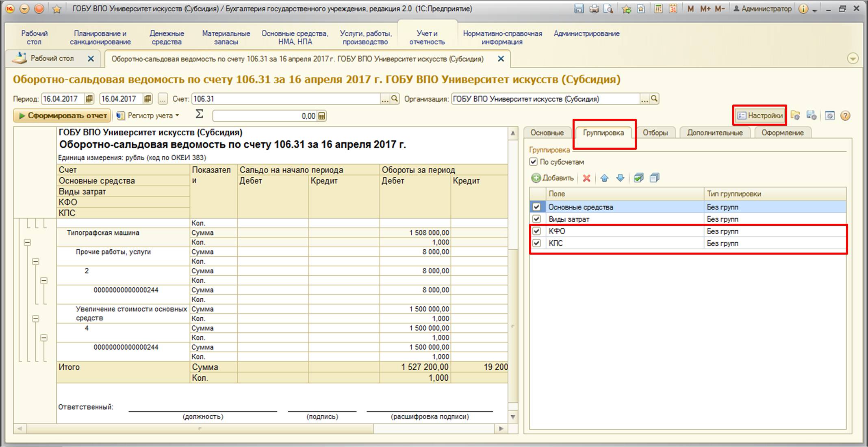Click the print preview icon
The height and width of the screenshot is (447, 868).
coord(608,9)
